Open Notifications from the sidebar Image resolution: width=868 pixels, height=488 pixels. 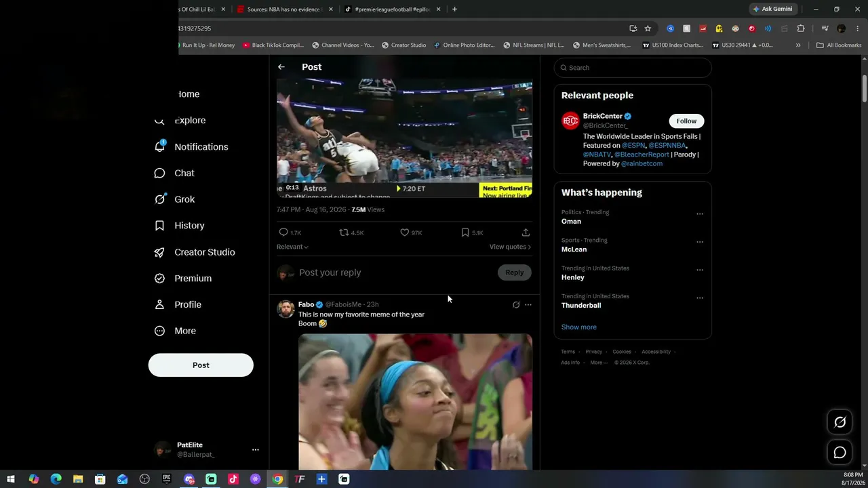tap(191, 146)
